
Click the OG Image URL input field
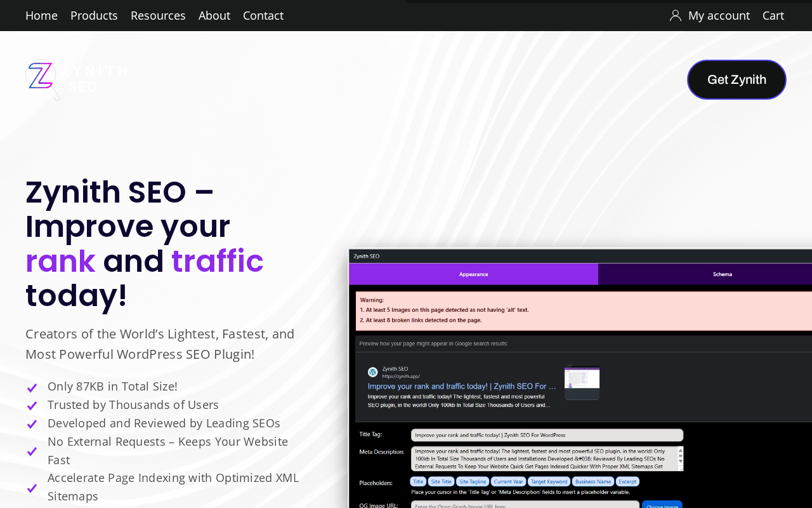click(525, 505)
